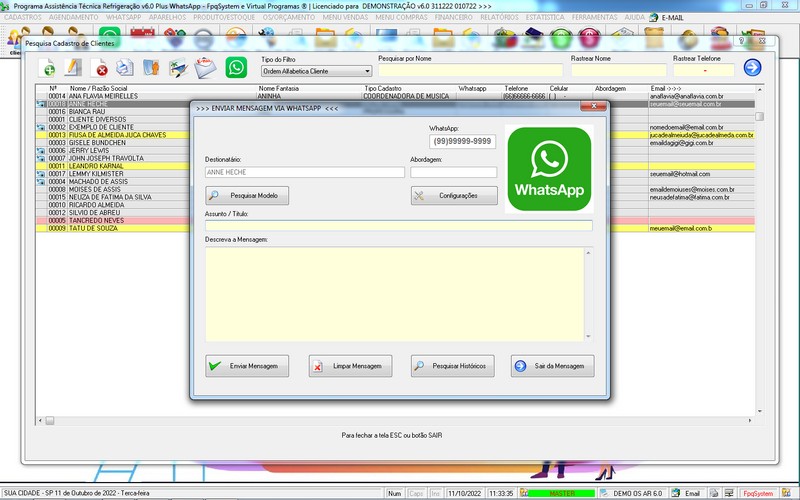Viewport: 800px width, 500px height.
Task: Click the Limpar Mensagem button
Action: pos(349,366)
